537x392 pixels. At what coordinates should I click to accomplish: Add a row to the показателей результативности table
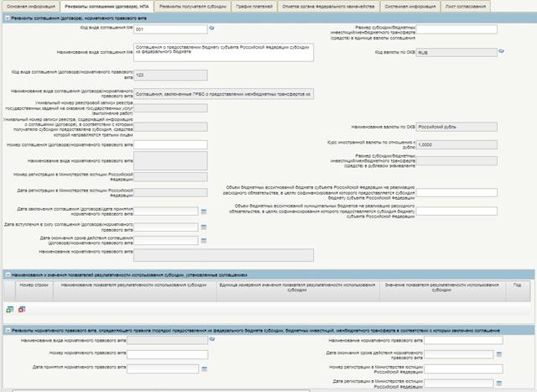click(x=10, y=310)
